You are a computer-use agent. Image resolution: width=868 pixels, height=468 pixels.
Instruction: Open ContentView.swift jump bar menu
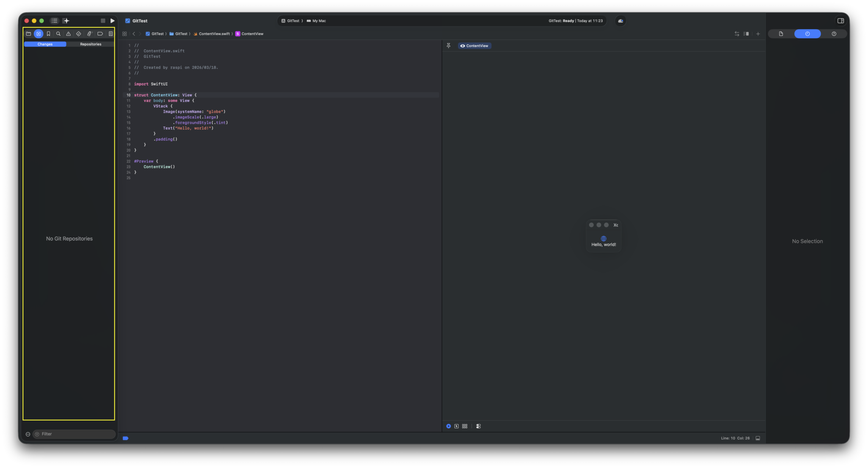[211, 34]
